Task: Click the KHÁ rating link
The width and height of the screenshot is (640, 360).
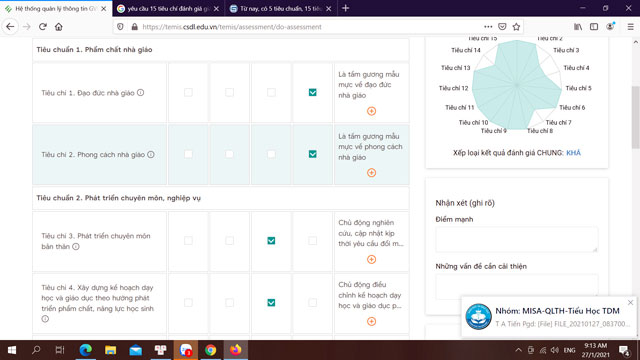Action: click(x=573, y=153)
